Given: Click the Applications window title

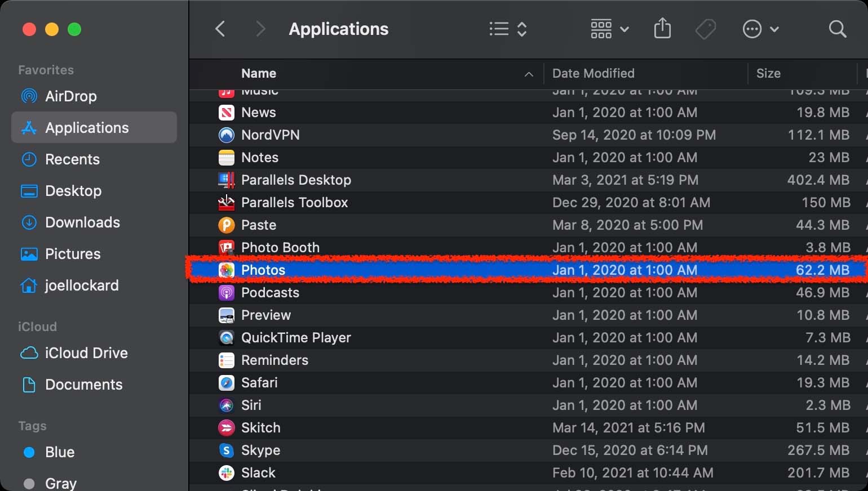Looking at the screenshot, I should (x=339, y=29).
